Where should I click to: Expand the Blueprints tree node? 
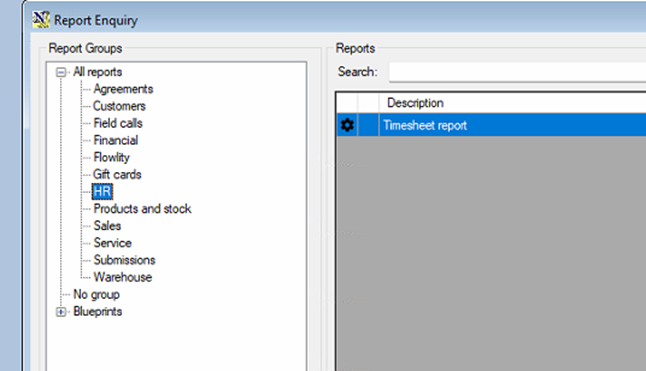click(x=61, y=312)
